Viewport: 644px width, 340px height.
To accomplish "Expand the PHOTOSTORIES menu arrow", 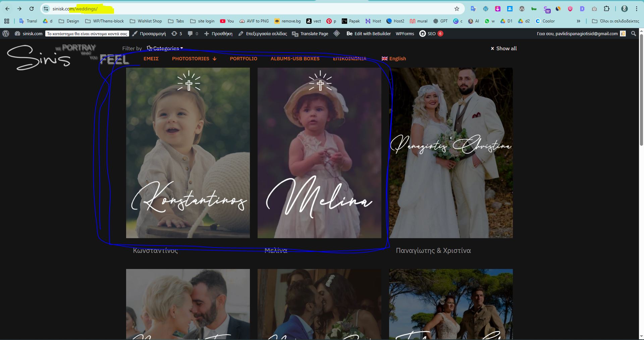I will pyautogui.click(x=215, y=59).
